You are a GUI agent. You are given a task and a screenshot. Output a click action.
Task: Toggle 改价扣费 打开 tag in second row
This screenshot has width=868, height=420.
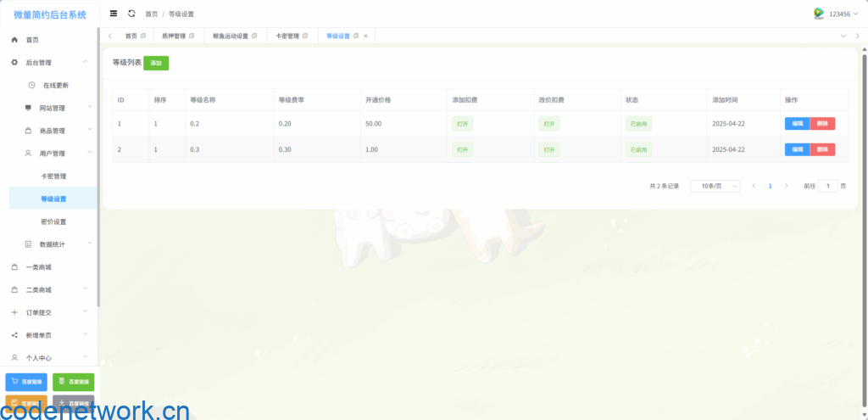(x=549, y=149)
